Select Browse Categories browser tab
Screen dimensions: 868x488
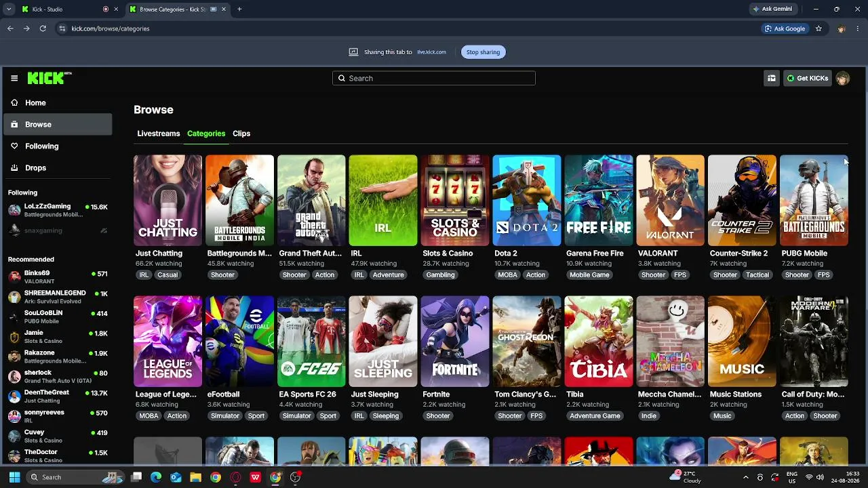(176, 9)
